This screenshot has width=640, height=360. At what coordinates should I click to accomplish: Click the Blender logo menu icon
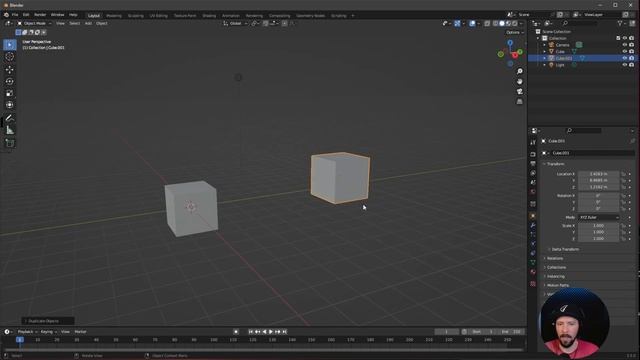[x=6, y=15]
